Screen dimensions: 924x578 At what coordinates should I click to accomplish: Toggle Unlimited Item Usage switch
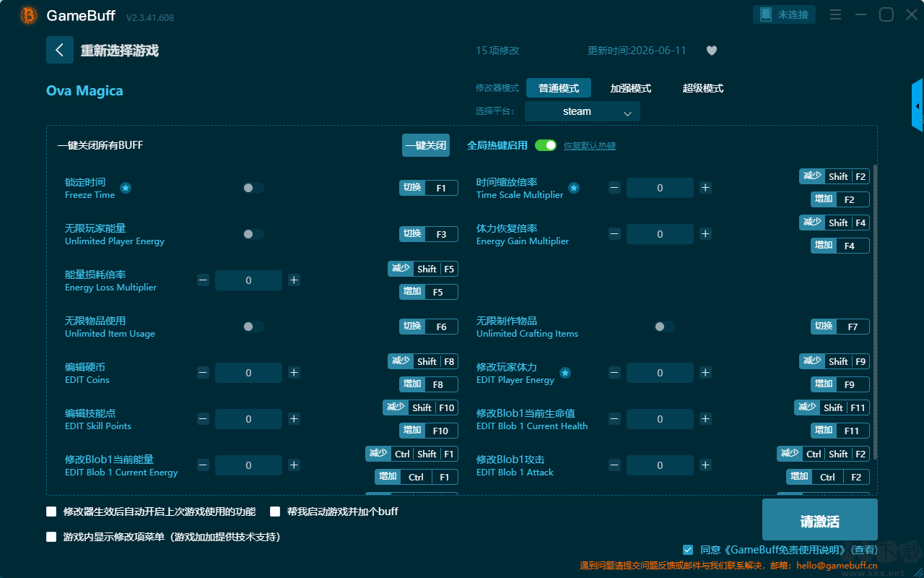coord(253,327)
